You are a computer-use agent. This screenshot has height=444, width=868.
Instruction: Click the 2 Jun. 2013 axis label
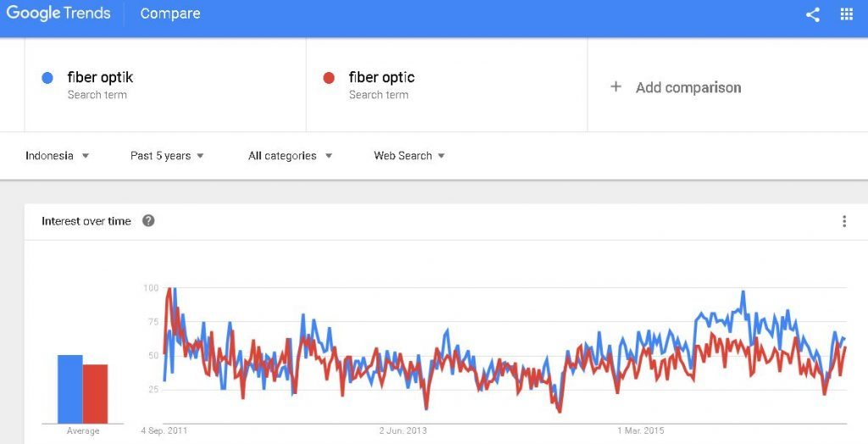point(403,431)
